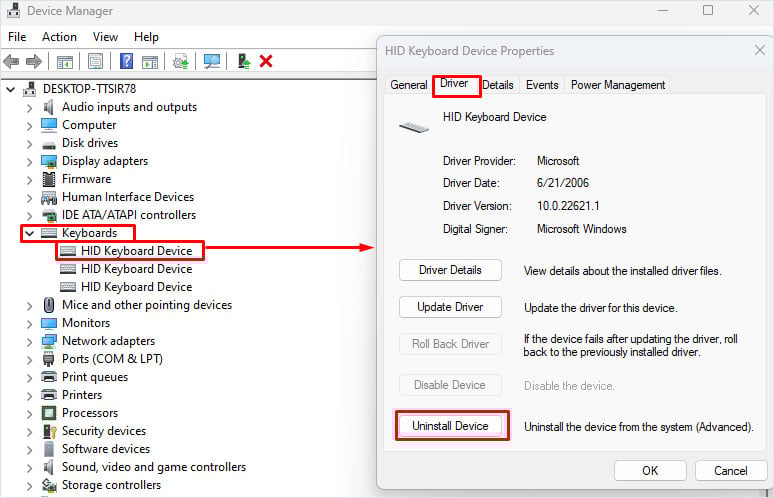Click the driver version 10.0.22621.1 text
Viewport: 774px width, 498px height.
pos(568,206)
